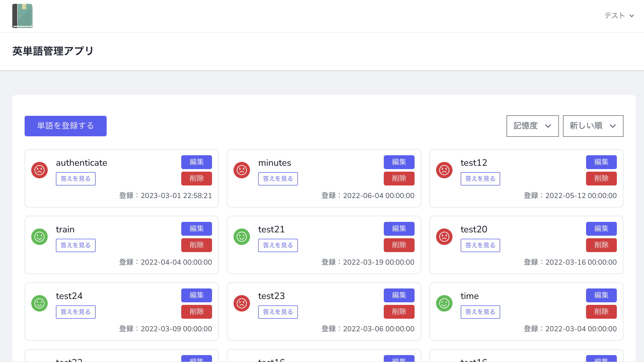Click the word train

tap(65, 229)
